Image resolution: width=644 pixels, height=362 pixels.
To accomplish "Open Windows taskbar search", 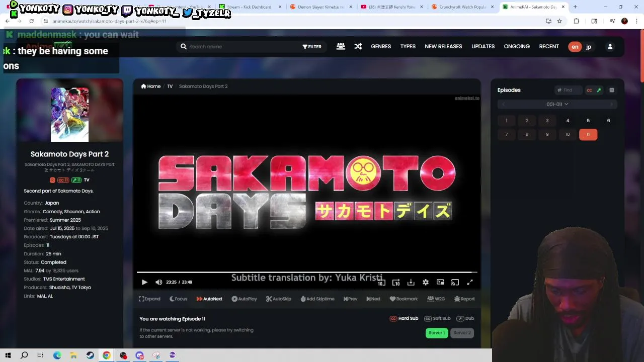I will (x=24, y=355).
